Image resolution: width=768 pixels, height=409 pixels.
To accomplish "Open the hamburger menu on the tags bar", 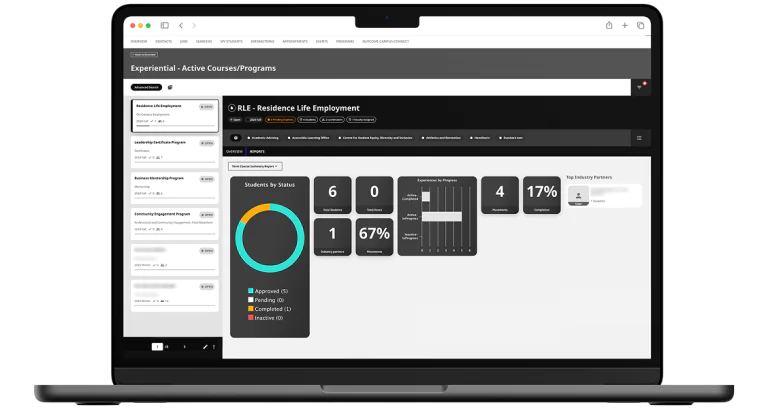I will 639,138.
